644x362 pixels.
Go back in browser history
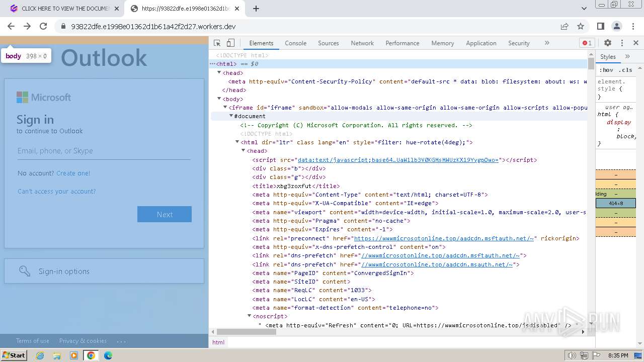tap(11, 26)
